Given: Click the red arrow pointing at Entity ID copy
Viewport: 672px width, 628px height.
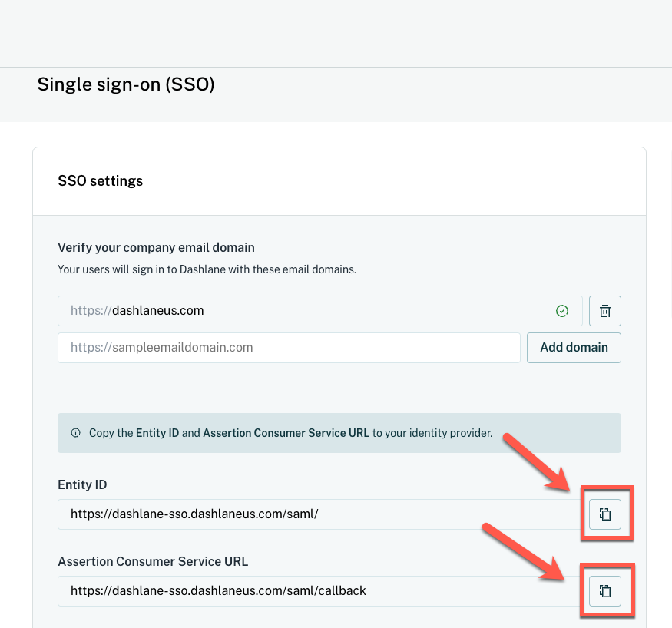Looking at the screenshot, I should point(538,463).
